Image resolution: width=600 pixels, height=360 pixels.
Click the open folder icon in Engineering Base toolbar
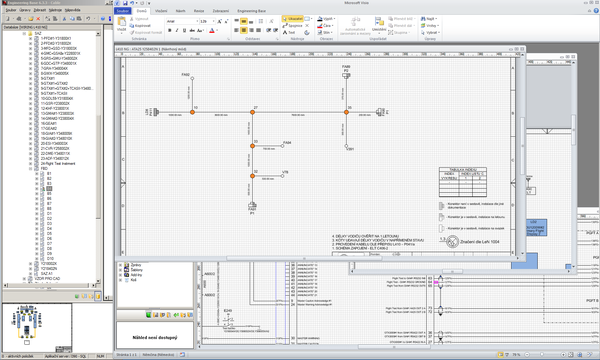pos(31,18)
